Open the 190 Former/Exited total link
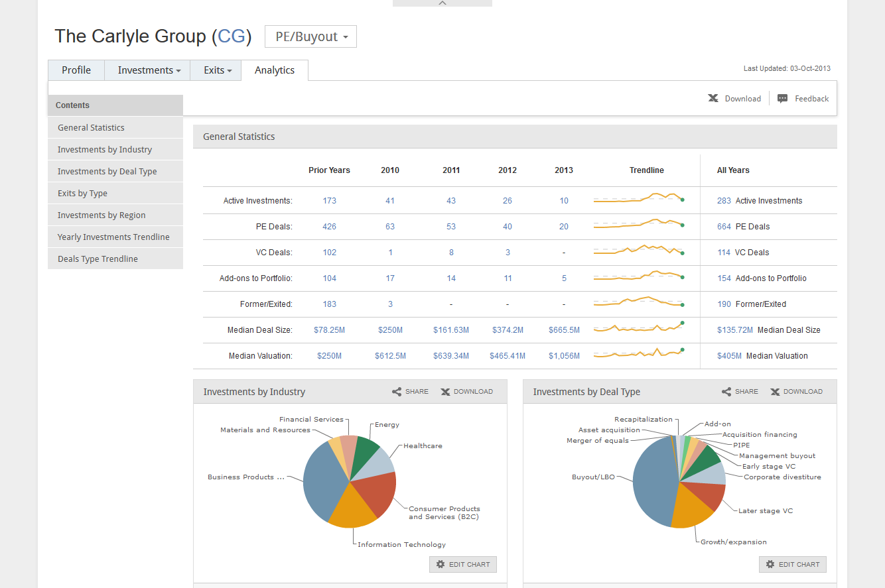Screen dimensions: 885x588 724,304
